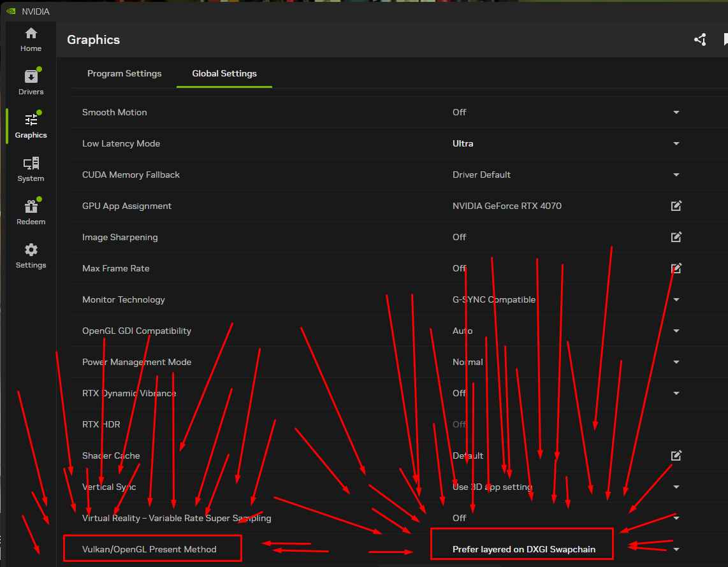
Task: Expand the Virtual Reality VRSS dropdown
Action: (676, 518)
